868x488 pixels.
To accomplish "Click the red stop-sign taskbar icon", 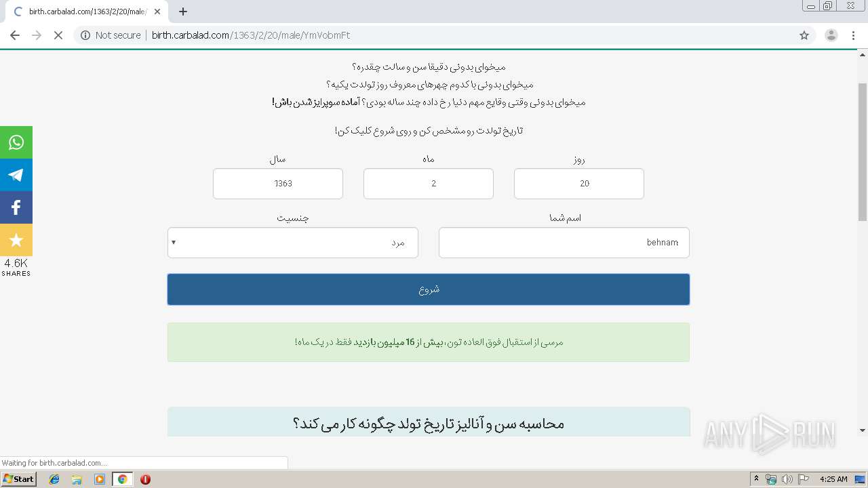I will point(145,479).
